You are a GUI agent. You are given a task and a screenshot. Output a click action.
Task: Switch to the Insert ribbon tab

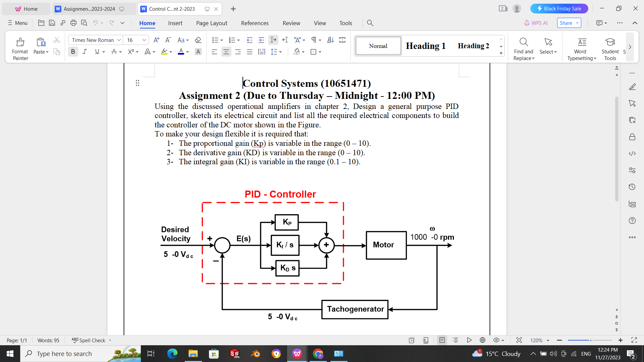pos(175,23)
